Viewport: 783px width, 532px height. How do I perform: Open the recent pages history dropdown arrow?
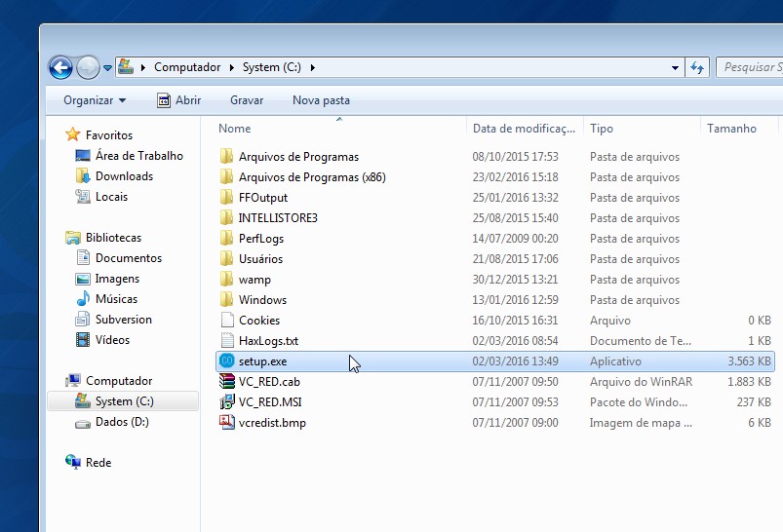pos(107,68)
